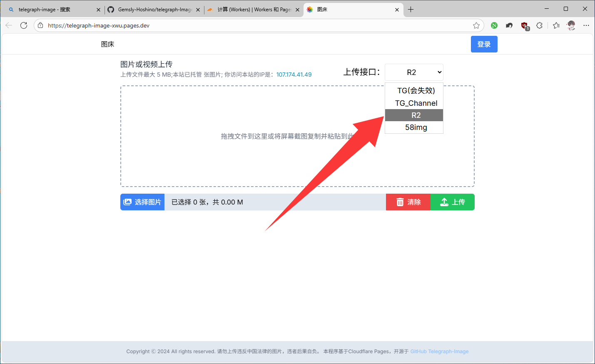The width and height of the screenshot is (595, 364).
Task: Open the browser extensions puzzle icon
Action: tap(540, 25)
